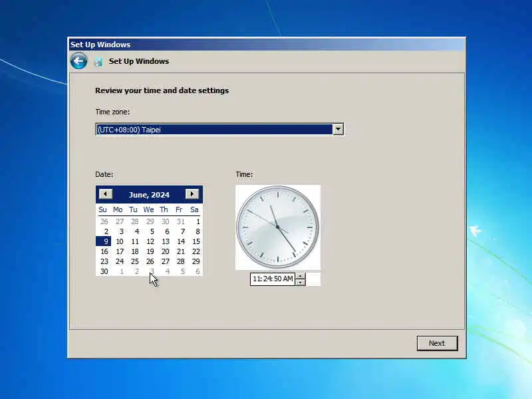Show previous month in calendar
Image resolution: width=532 pixels, height=399 pixels.
[x=106, y=194]
